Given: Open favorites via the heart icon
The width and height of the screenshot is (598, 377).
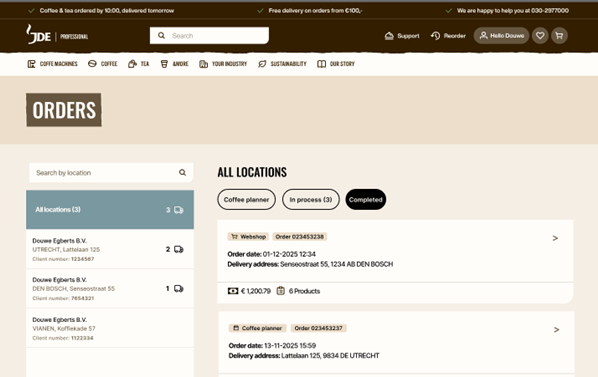Looking at the screenshot, I should click(540, 35).
